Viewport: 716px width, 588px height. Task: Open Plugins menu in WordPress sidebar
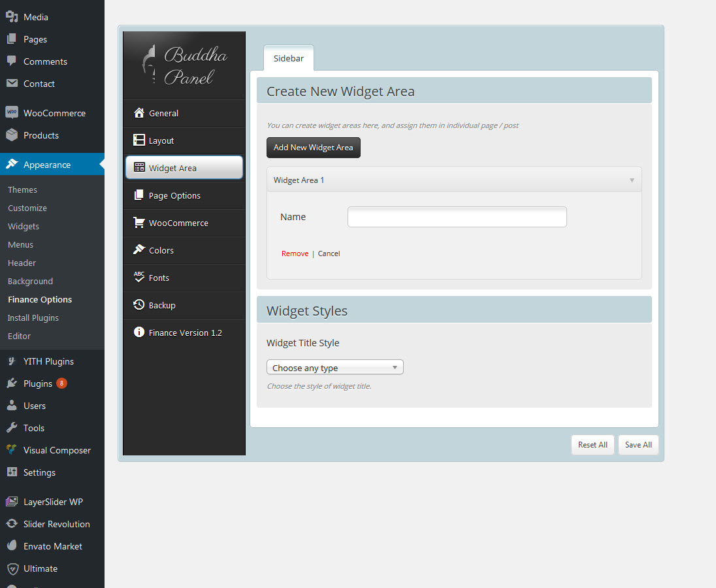37,384
